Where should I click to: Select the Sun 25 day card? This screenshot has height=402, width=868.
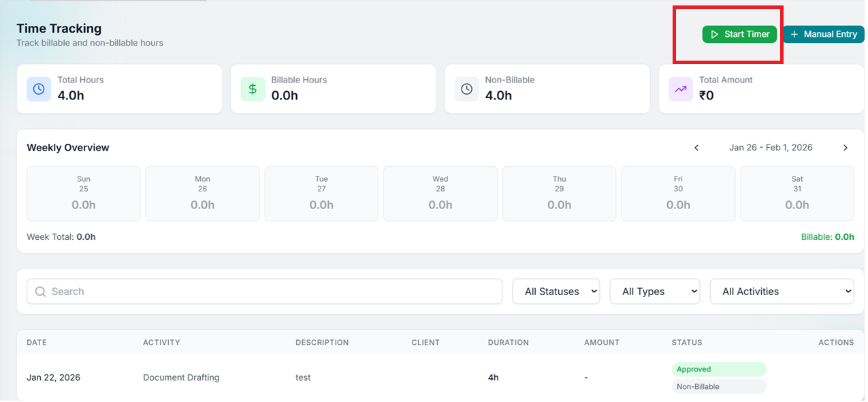(84, 194)
